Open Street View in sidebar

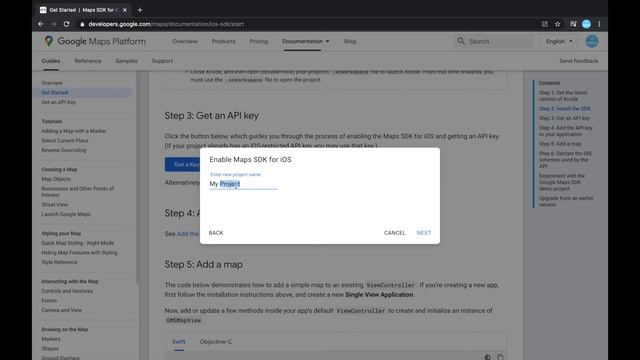[55, 204]
